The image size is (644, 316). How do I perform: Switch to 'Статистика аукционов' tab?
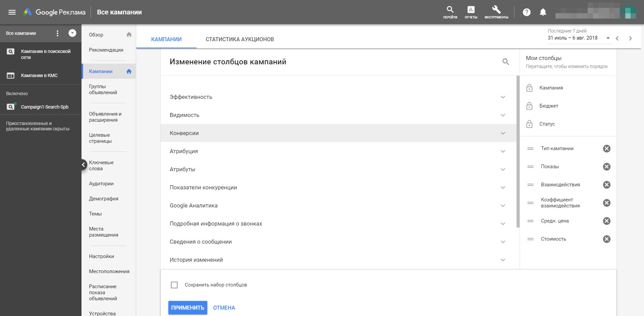click(x=239, y=39)
